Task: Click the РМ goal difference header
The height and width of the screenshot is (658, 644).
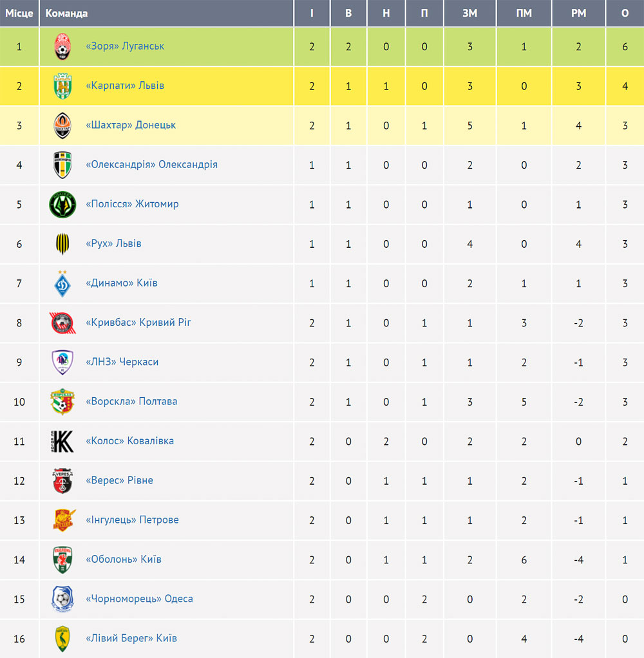Action: tap(578, 13)
